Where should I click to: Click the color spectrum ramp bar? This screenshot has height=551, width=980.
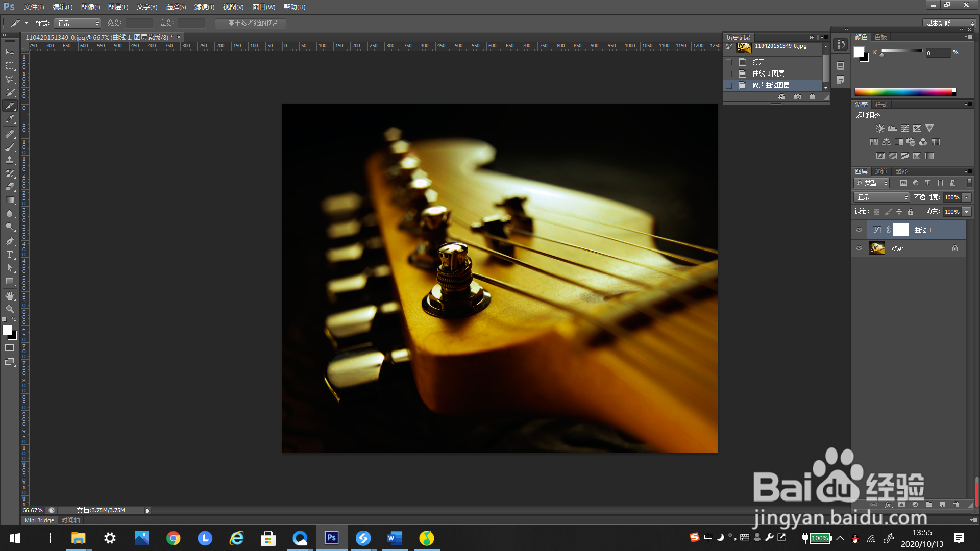coord(903,92)
